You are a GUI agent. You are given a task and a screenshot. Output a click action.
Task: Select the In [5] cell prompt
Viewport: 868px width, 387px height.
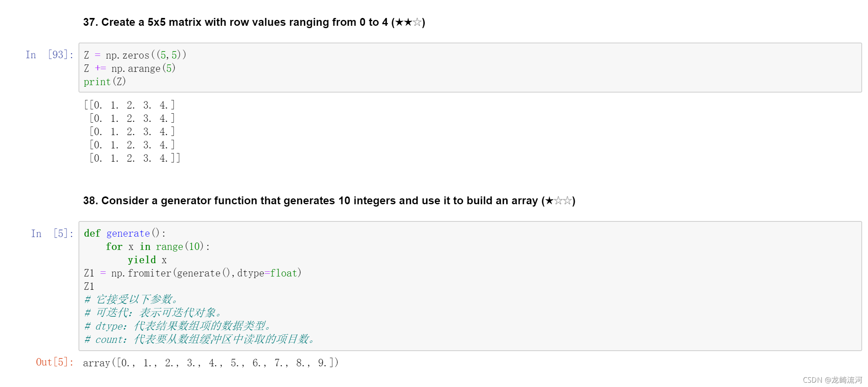point(52,234)
